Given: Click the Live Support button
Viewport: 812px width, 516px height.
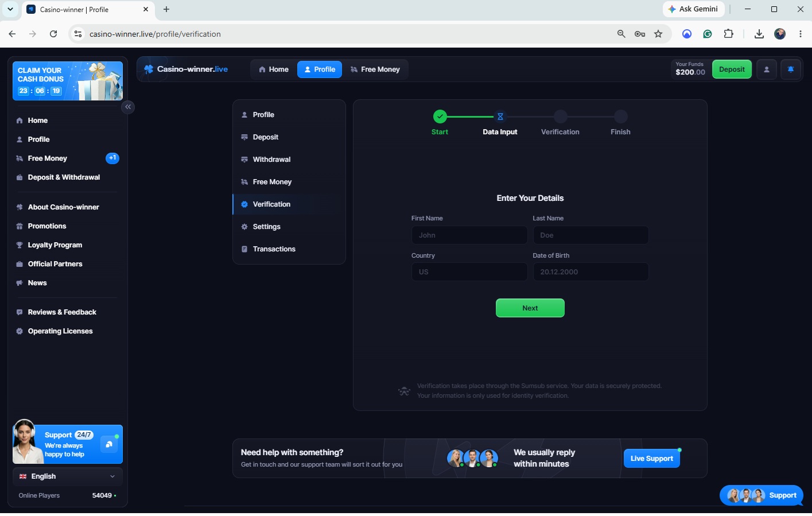Looking at the screenshot, I should pyautogui.click(x=652, y=459).
